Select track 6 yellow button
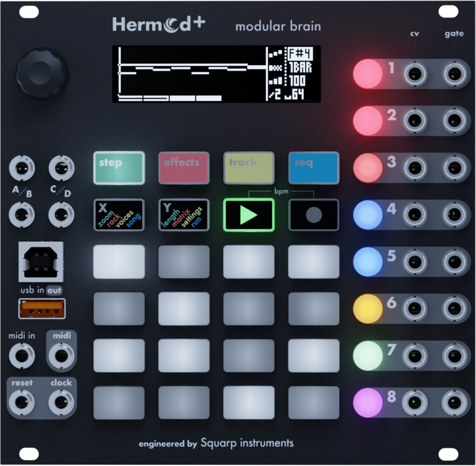This screenshot has height=466, width=476. coord(368,309)
